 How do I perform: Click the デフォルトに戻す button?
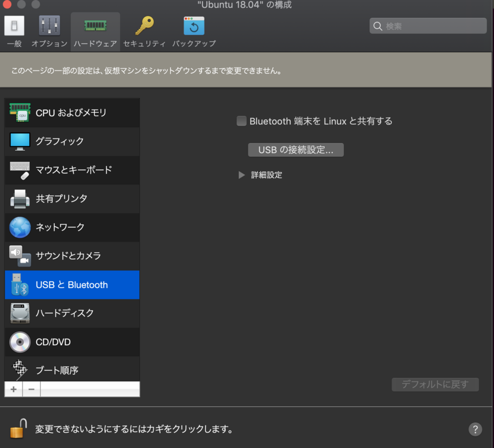tap(435, 384)
